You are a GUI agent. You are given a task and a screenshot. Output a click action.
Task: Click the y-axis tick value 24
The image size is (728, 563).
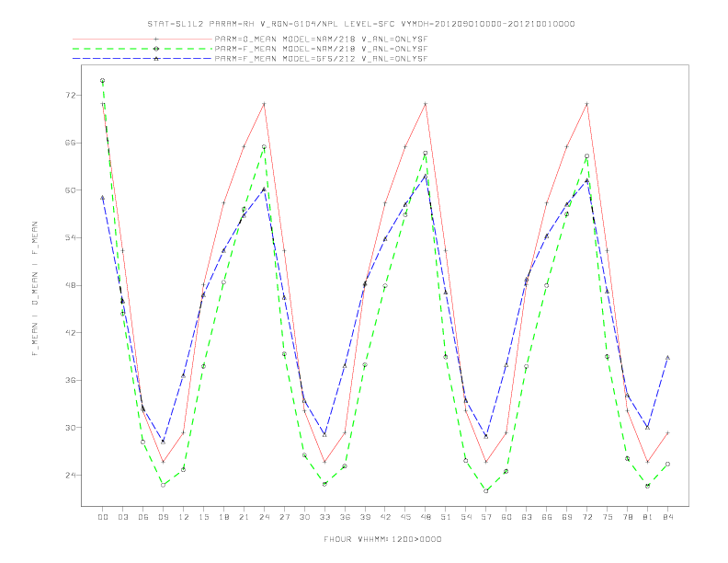click(x=70, y=475)
